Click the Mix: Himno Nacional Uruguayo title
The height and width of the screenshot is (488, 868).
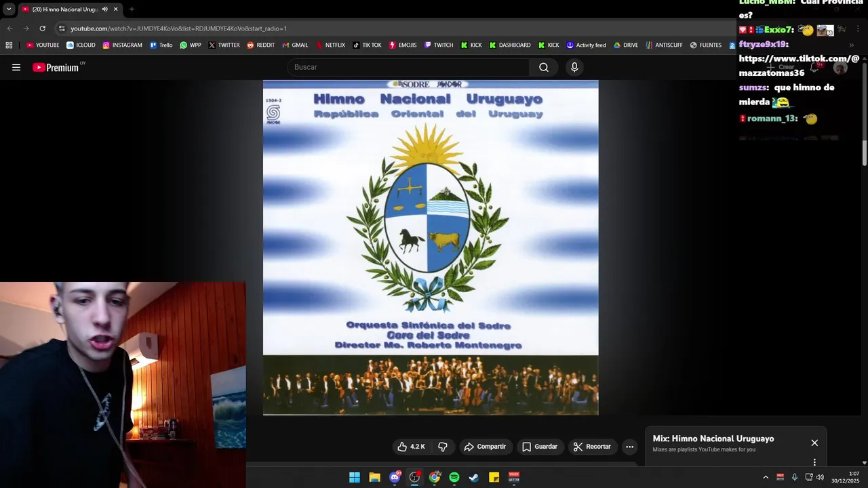click(x=713, y=439)
